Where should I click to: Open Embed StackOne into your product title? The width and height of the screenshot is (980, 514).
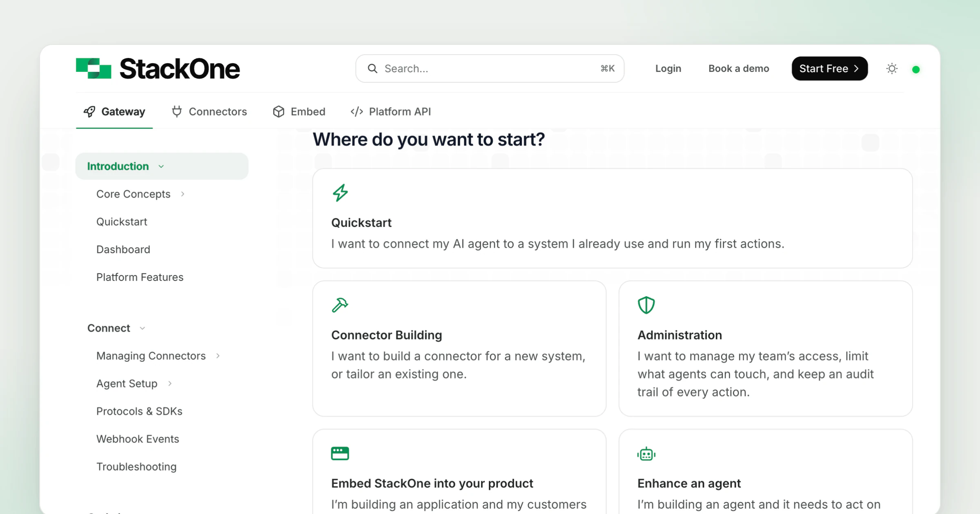pos(432,483)
